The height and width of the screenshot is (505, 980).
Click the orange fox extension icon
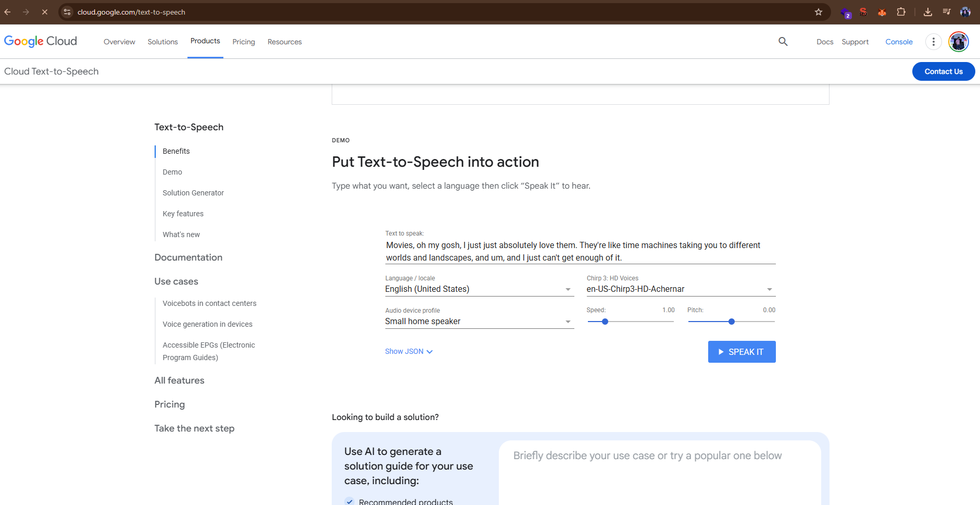pyautogui.click(x=882, y=12)
